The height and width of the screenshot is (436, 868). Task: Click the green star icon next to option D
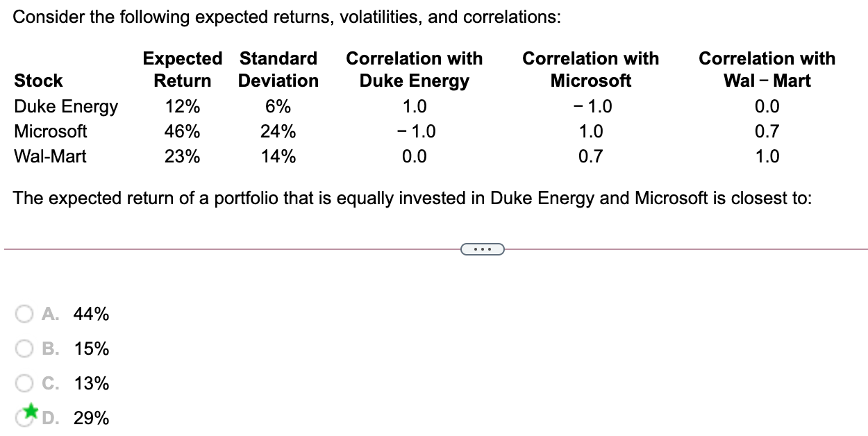click(29, 413)
